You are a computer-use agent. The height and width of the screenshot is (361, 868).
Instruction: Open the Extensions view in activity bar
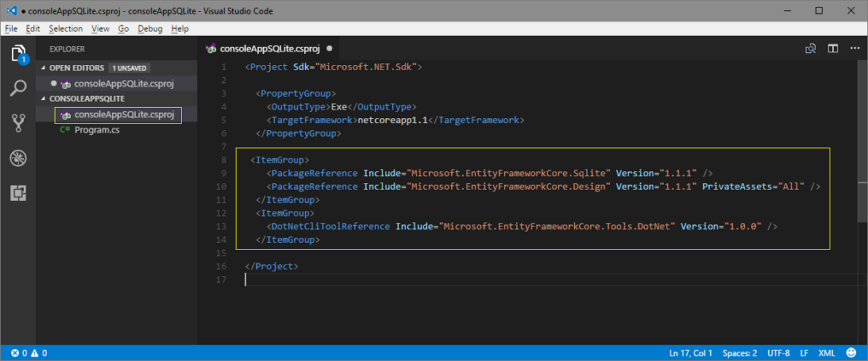click(18, 194)
